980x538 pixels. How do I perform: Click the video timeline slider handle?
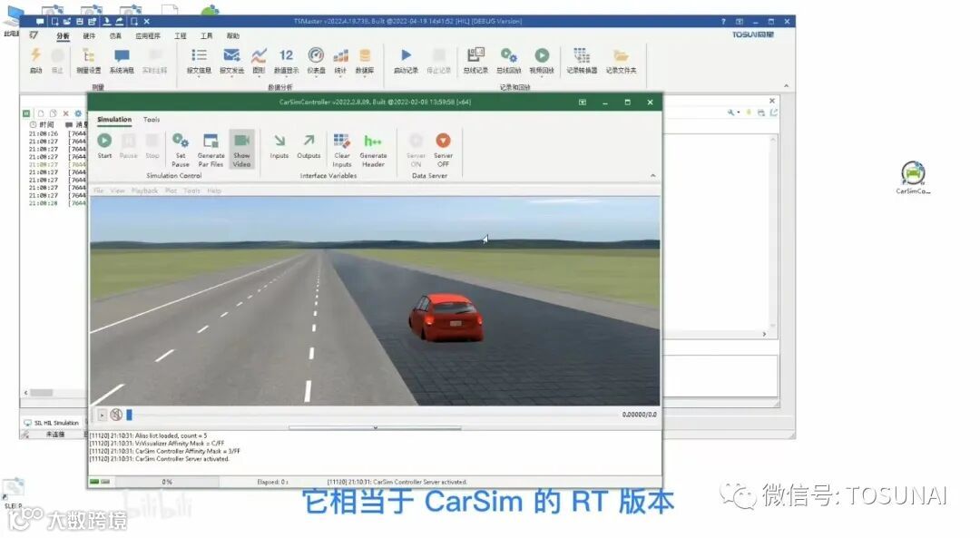coord(130,415)
